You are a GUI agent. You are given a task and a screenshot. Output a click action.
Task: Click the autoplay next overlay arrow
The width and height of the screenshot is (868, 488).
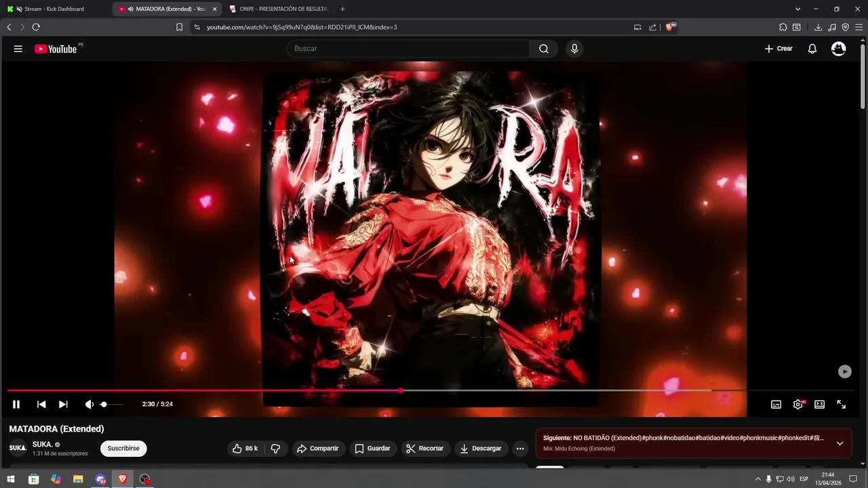coord(844,371)
